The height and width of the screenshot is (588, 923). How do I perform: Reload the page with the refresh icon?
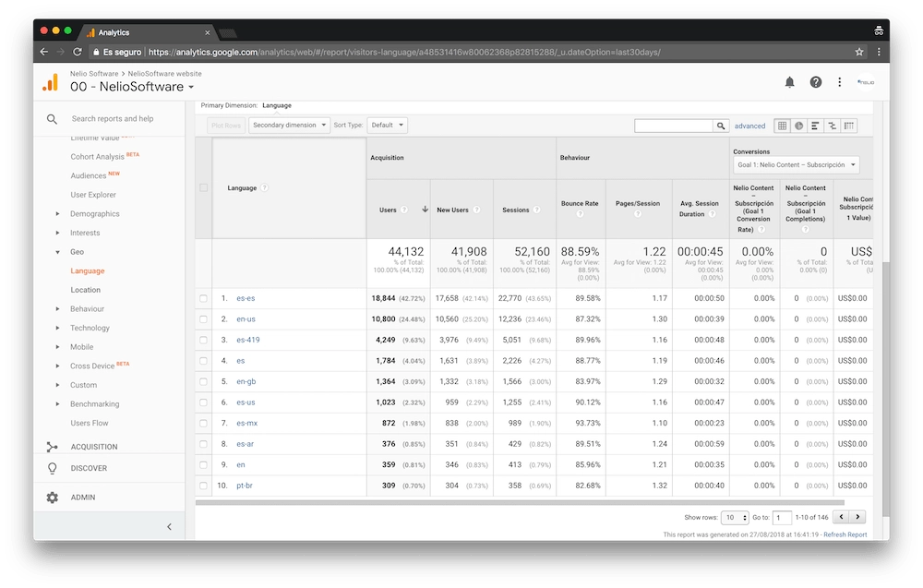coord(78,52)
